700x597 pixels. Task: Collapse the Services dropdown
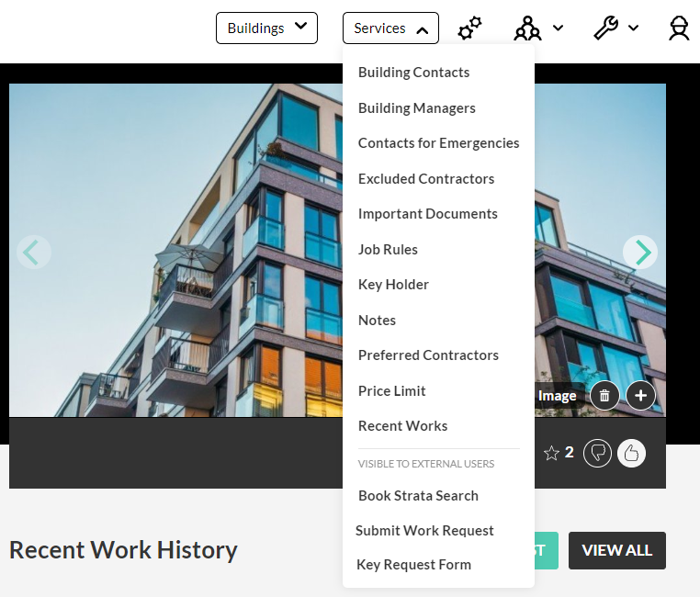click(390, 28)
